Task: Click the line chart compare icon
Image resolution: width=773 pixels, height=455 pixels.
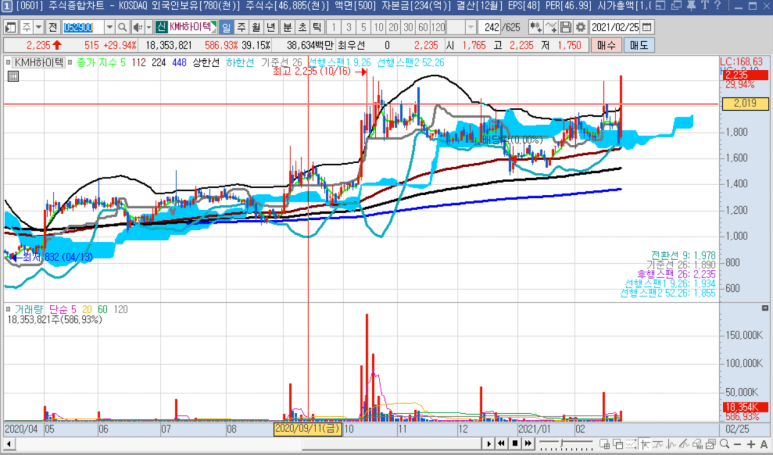Action: 551,26
